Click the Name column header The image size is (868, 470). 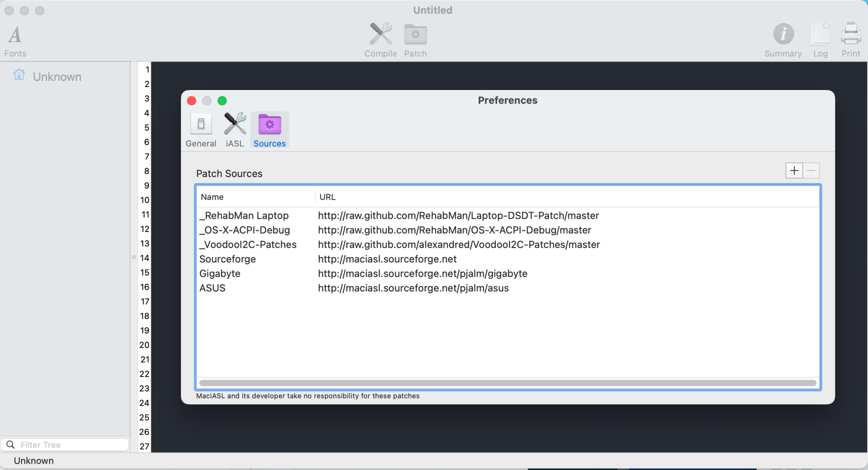tap(256, 197)
